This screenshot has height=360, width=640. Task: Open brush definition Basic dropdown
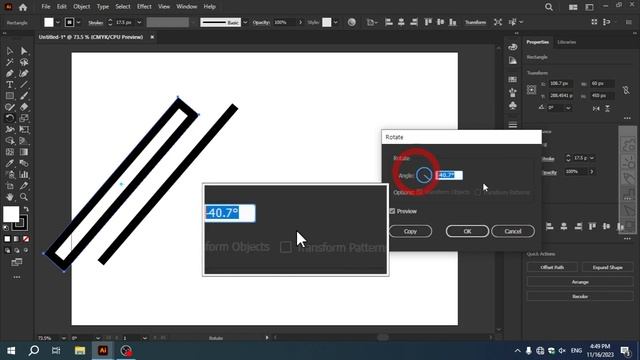tap(245, 22)
